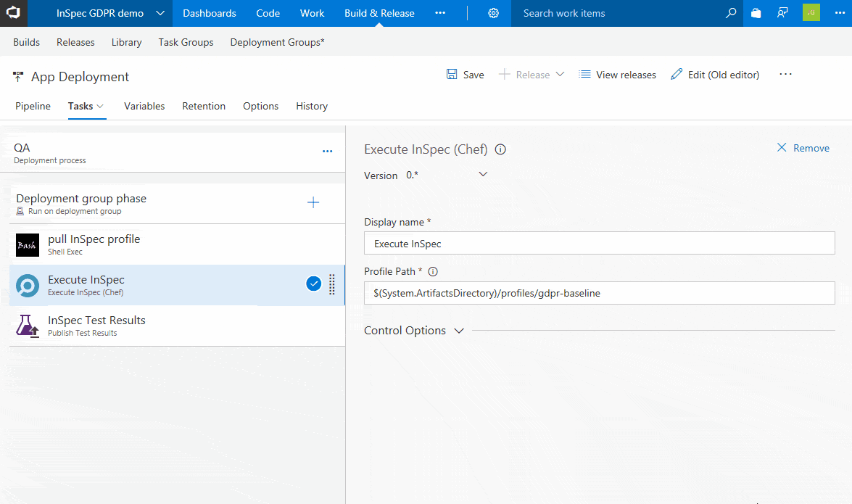Expand the Control Options section
The image size is (852, 504).
tap(458, 331)
